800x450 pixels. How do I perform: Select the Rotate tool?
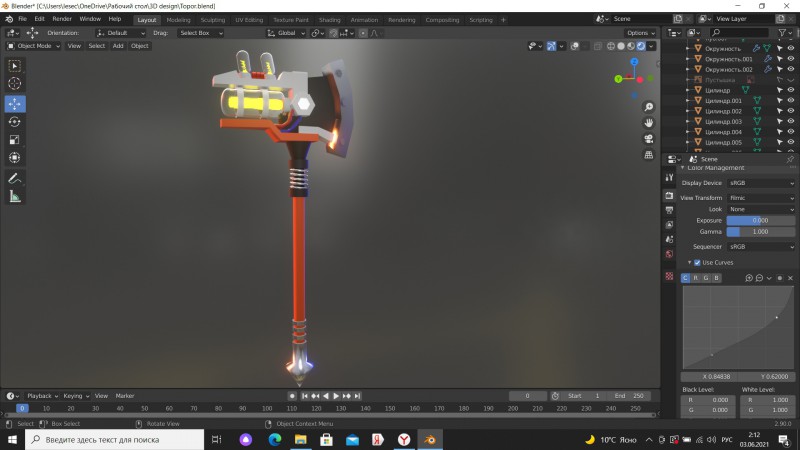click(14, 122)
